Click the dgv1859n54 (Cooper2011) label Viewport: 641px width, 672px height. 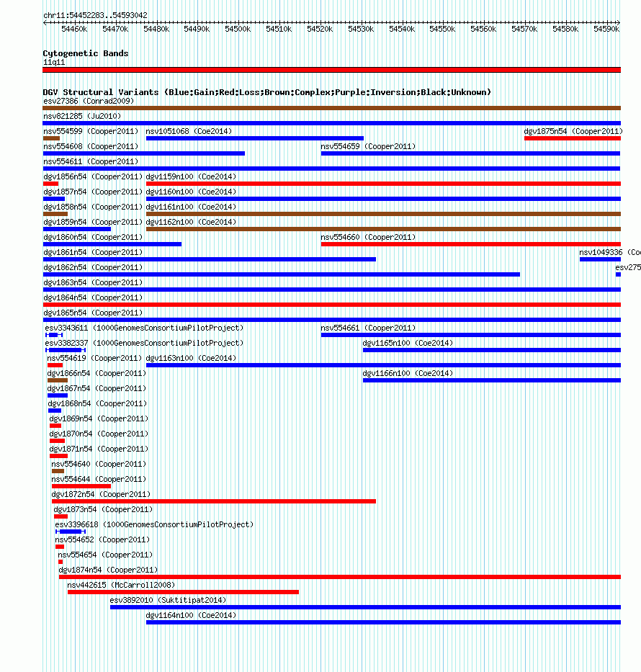pos(93,222)
